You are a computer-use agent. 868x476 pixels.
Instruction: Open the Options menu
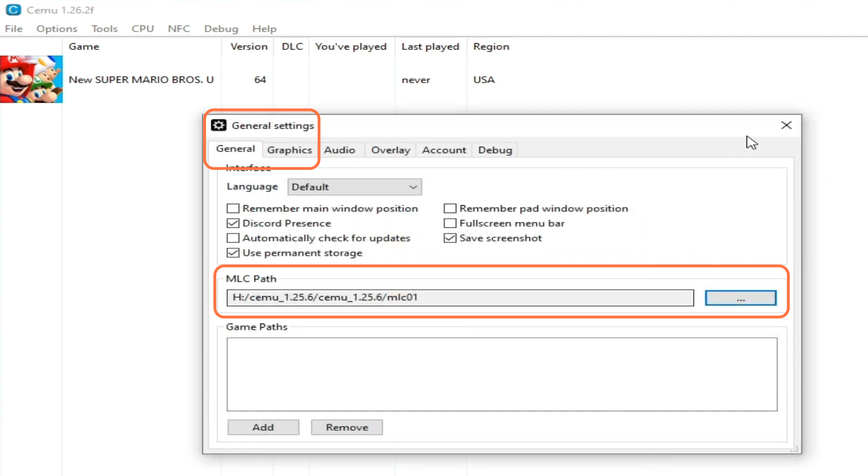[x=57, y=28]
